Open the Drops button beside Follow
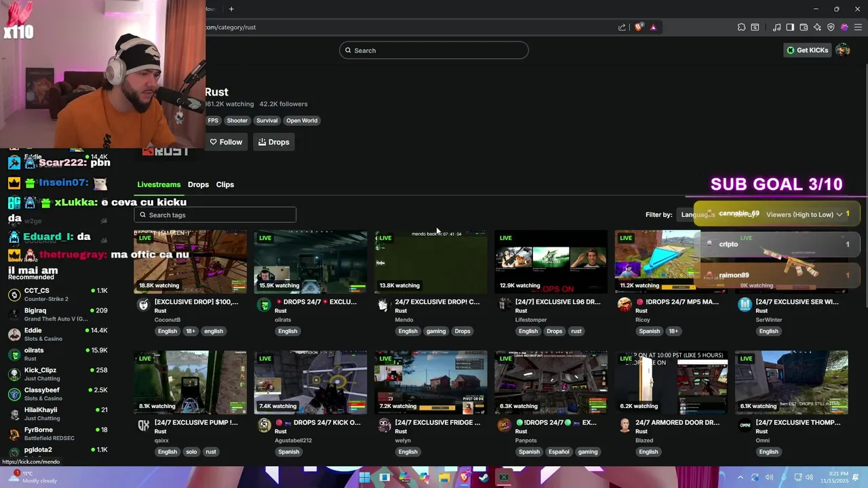 273,142
